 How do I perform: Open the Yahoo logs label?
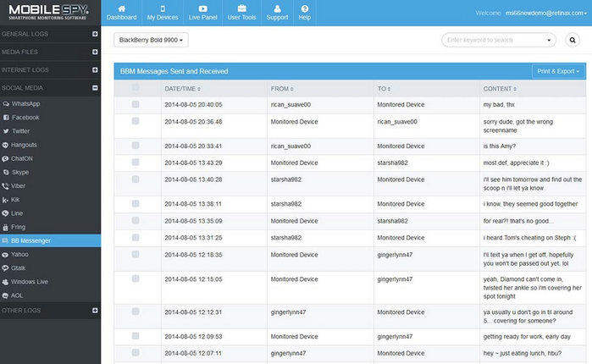coord(19,254)
